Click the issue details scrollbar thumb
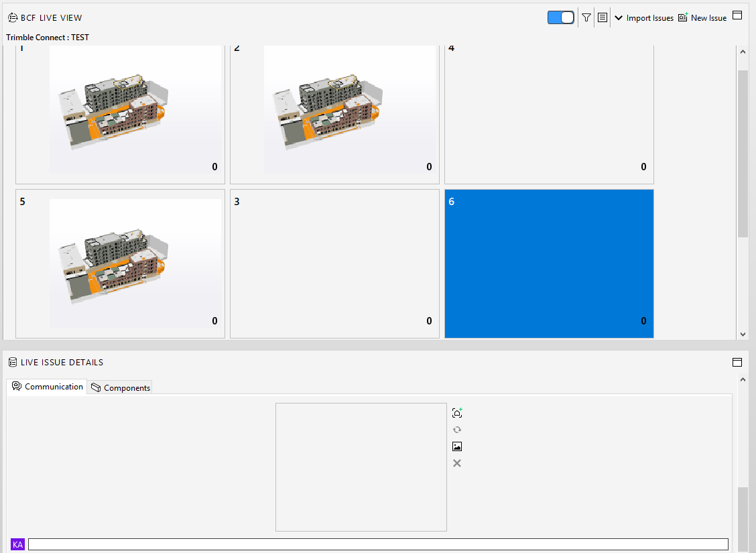756x553 pixels. [x=743, y=519]
